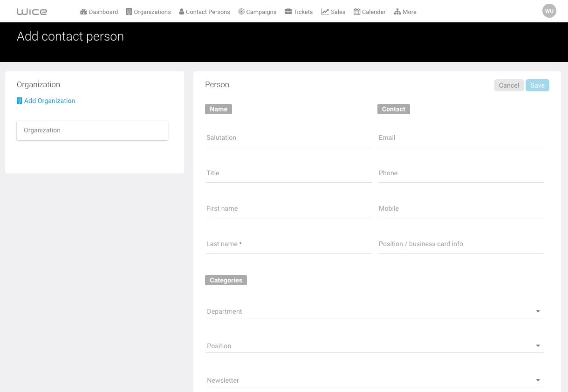The width and height of the screenshot is (568, 392).
Task: Click into the Title field
Action: (x=288, y=173)
